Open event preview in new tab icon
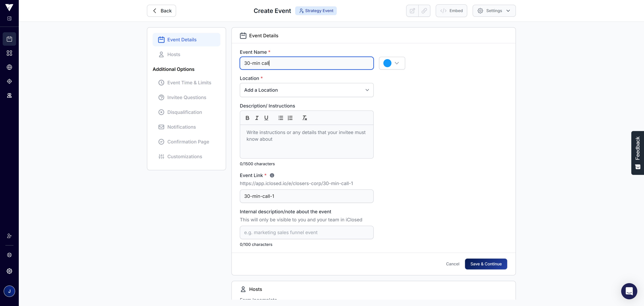This screenshot has height=306, width=644. pyautogui.click(x=412, y=11)
